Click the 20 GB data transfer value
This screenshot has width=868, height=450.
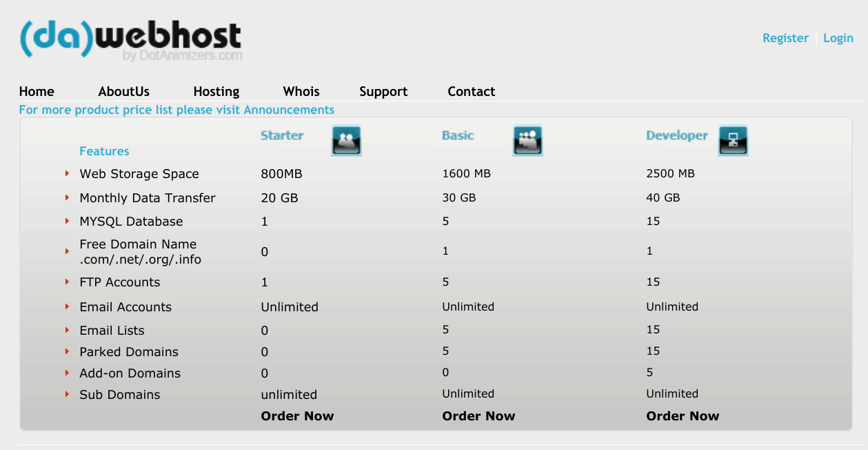click(x=279, y=198)
